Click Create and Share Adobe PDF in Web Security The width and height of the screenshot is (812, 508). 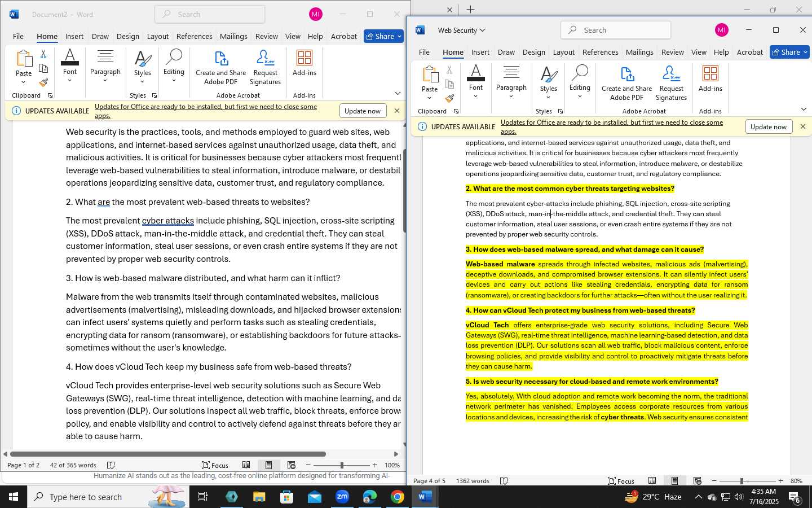coord(626,83)
